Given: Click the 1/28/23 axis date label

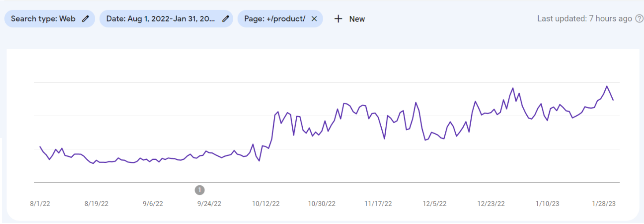Looking at the screenshot, I should [x=604, y=204].
